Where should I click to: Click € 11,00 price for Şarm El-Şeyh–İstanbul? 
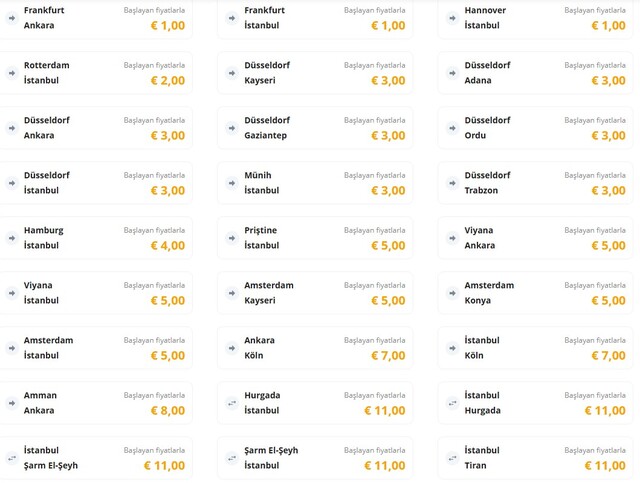click(x=378, y=465)
